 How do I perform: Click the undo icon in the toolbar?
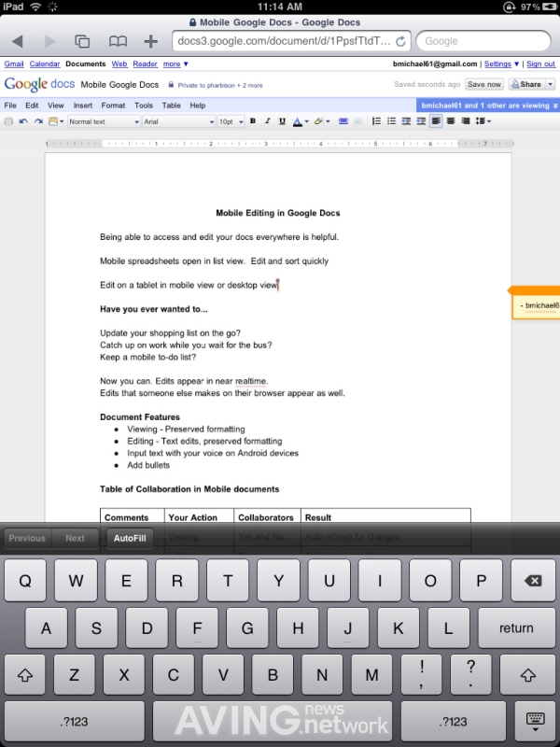pyautogui.click(x=22, y=121)
